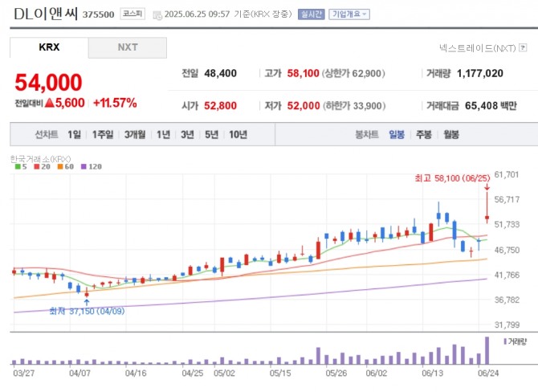
Task: Click the 코스피 market badge
Action: point(132,14)
